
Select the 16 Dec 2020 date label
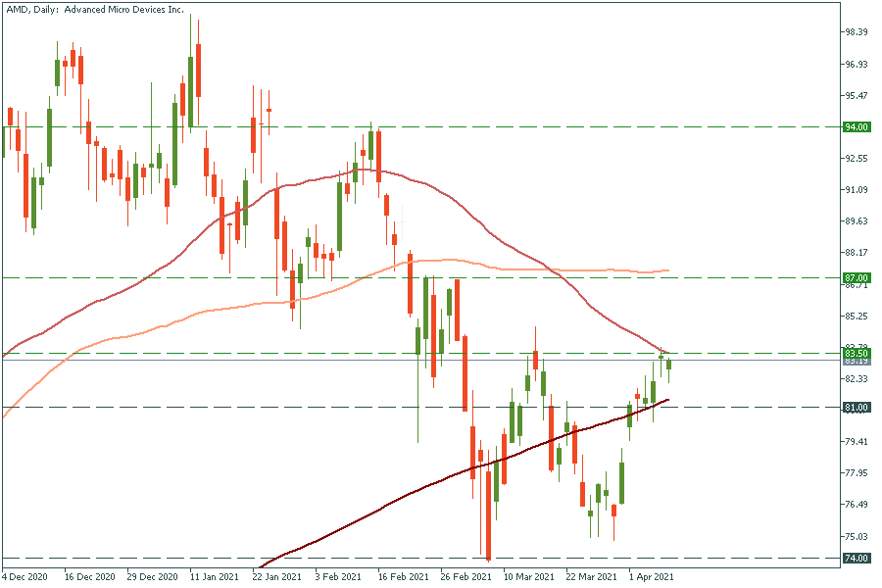tap(89, 577)
